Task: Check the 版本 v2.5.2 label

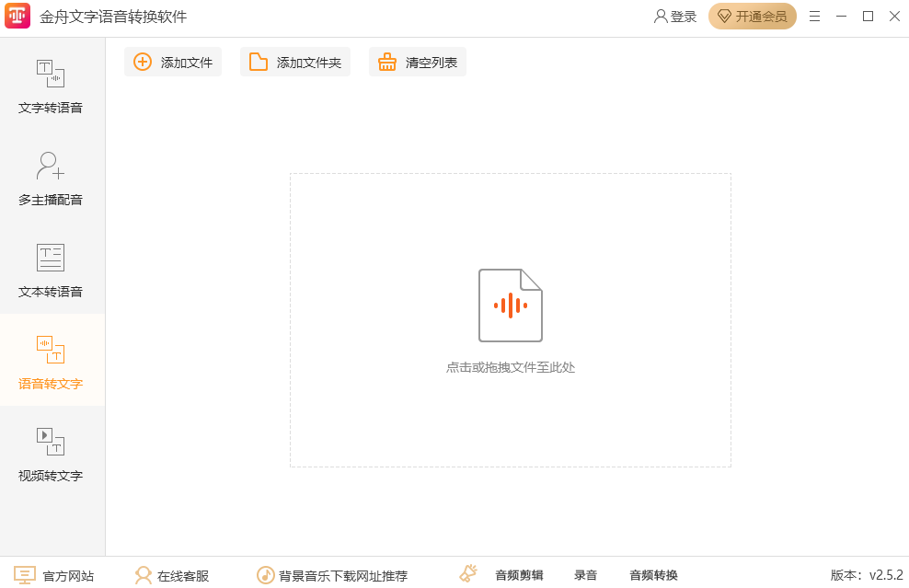Action: click(x=864, y=574)
